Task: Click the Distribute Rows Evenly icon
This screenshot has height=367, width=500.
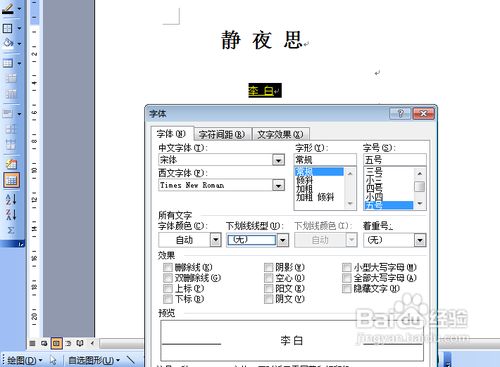Action: [11, 129]
